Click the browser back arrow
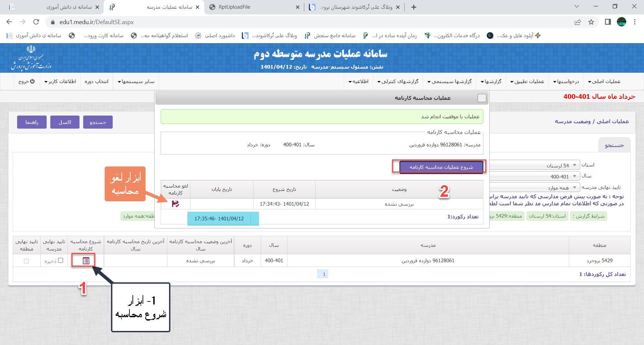 click(x=9, y=22)
